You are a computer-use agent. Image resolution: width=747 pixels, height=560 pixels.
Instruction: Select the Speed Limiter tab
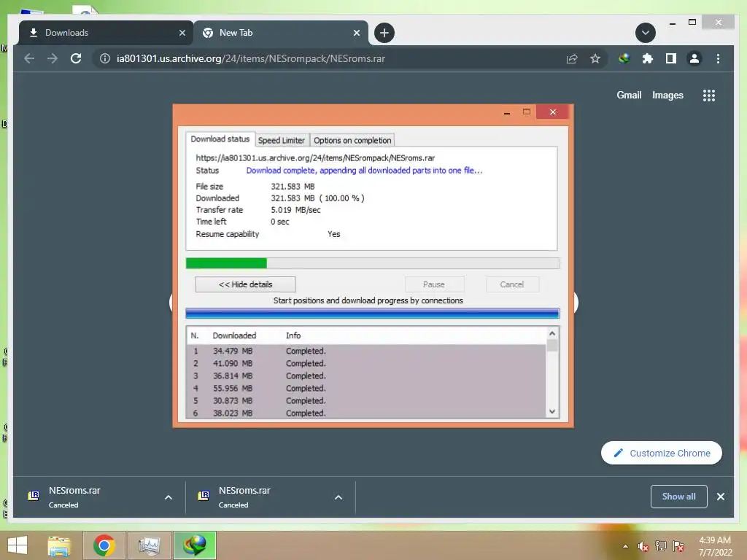[x=282, y=141]
